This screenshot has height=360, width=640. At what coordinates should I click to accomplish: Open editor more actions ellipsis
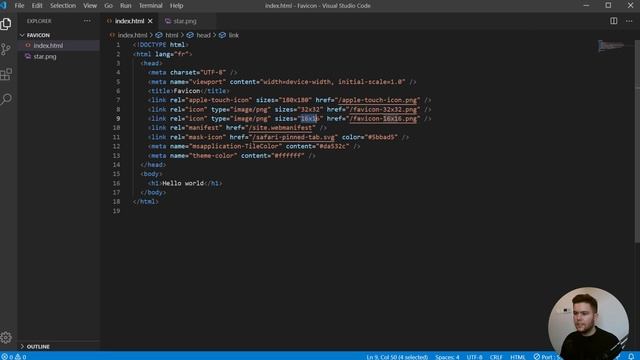(629, 21)
